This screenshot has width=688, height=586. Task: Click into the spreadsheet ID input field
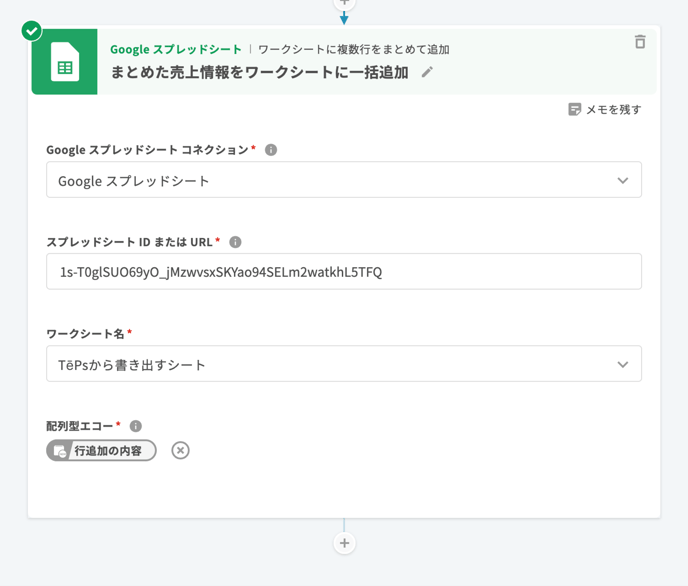click(x=343, y=272)
